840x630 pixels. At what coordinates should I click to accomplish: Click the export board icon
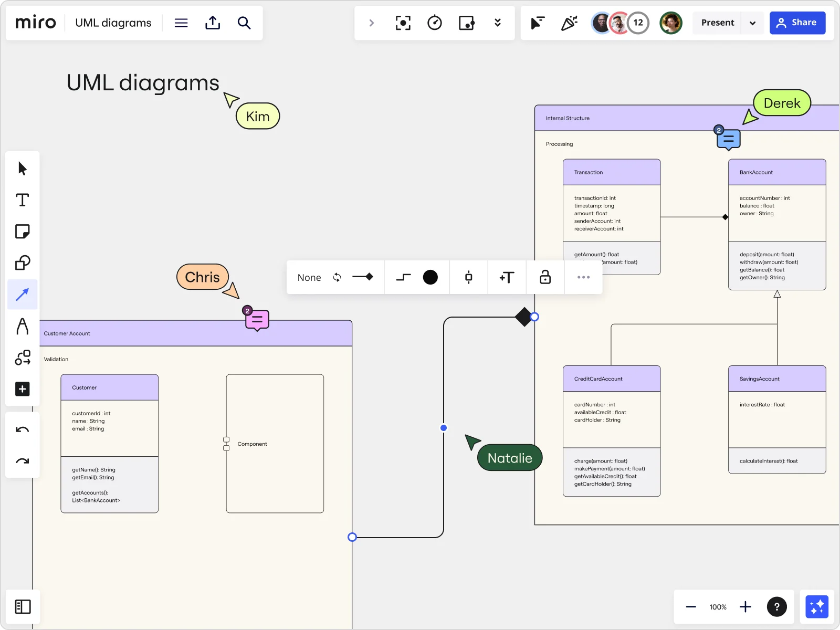(x=213, y=23)
